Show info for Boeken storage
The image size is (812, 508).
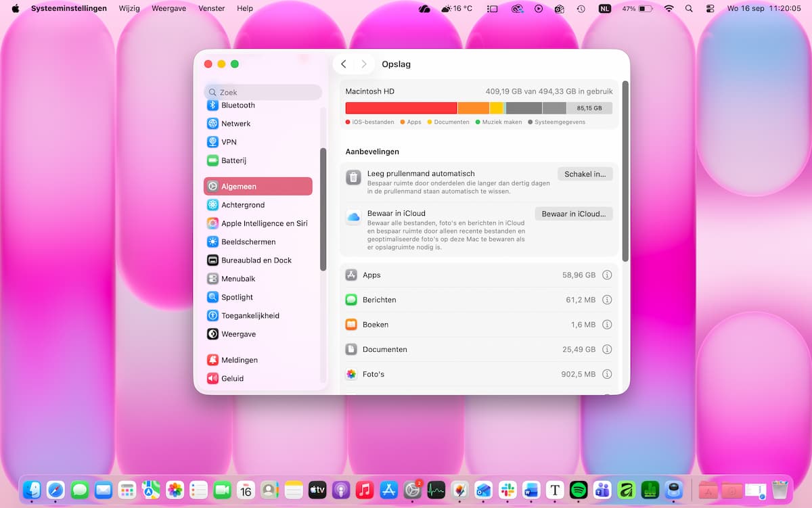(607, 325)
